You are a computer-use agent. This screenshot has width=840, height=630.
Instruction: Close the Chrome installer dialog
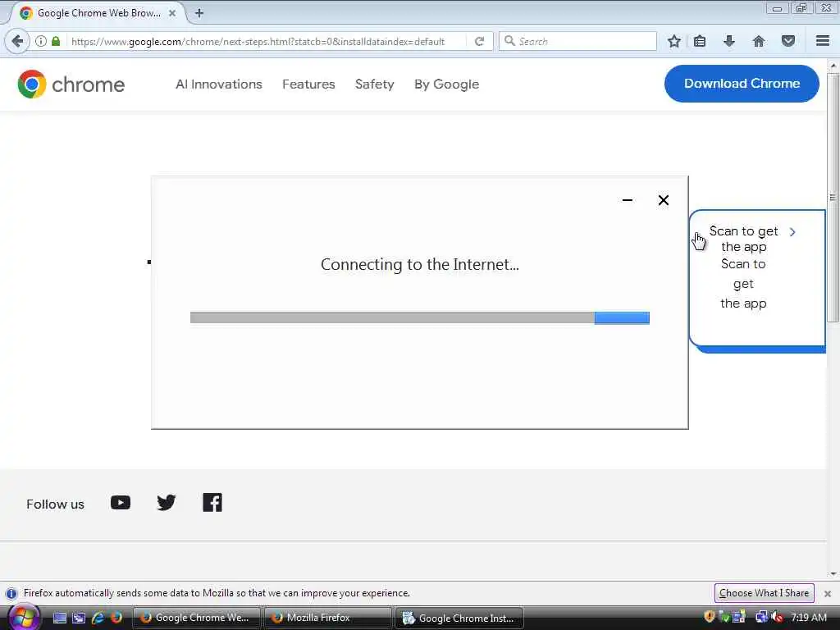pyautogui.click(x=663, y=200)
